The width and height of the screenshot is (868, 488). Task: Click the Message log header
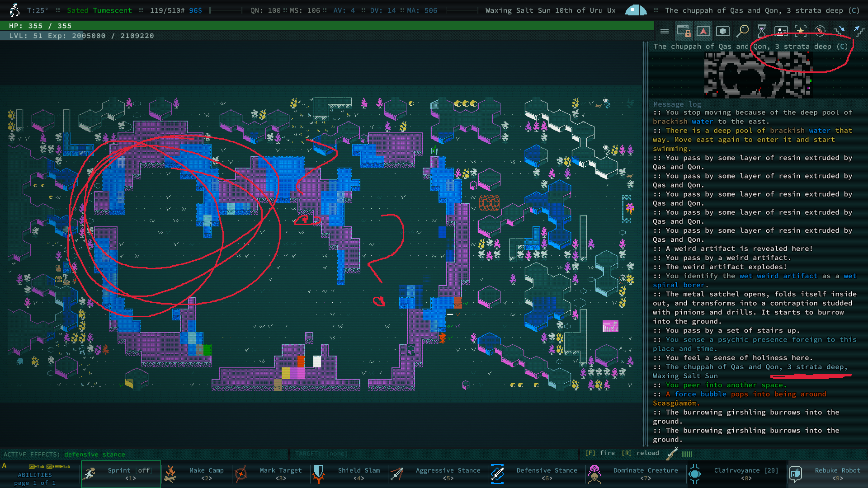677,104
